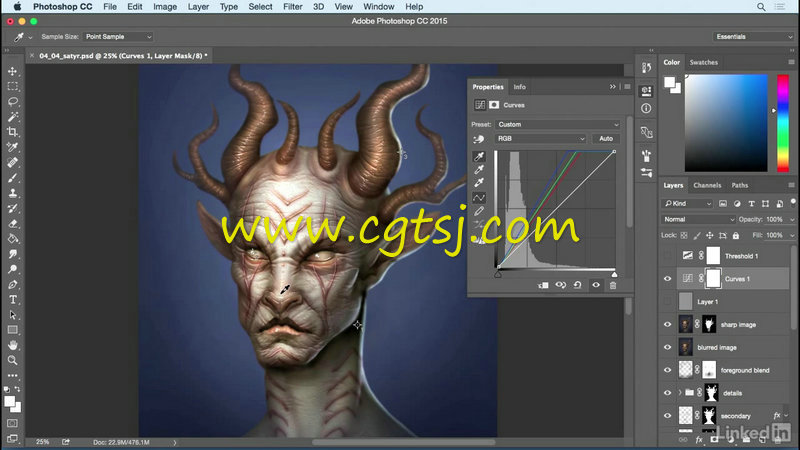Reset Curves to adjustment defaults

[578, 285]
